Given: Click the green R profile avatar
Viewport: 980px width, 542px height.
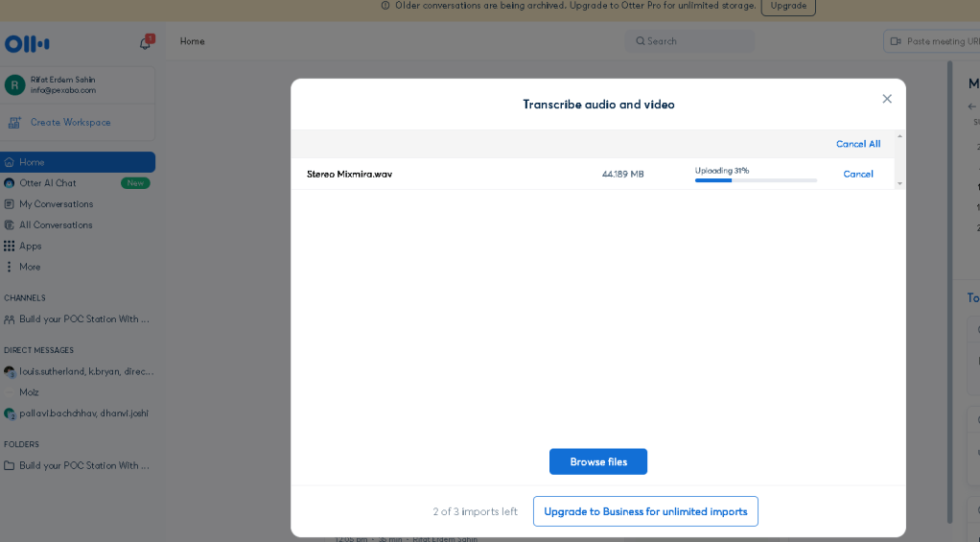Looking at the screenshot, I should 14,84.
